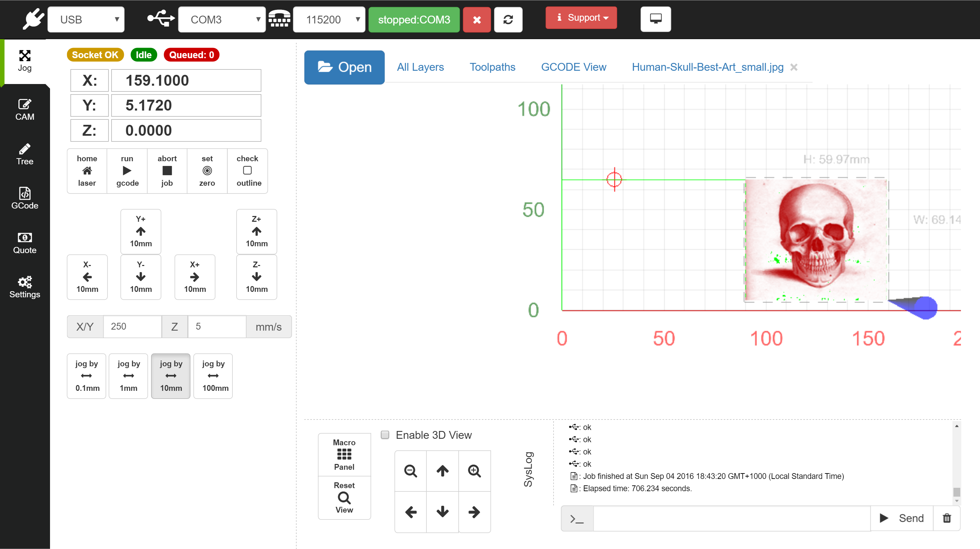Image resolution: width=980 pixels, height=549 pixels.
Task: Click the monitor display icon button
Action: tap(655, 19)
